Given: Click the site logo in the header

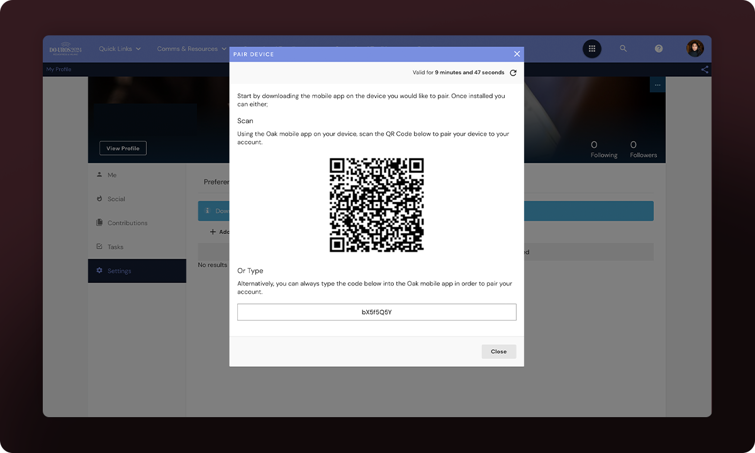Looking at the screenshot, I should (64, 48).
